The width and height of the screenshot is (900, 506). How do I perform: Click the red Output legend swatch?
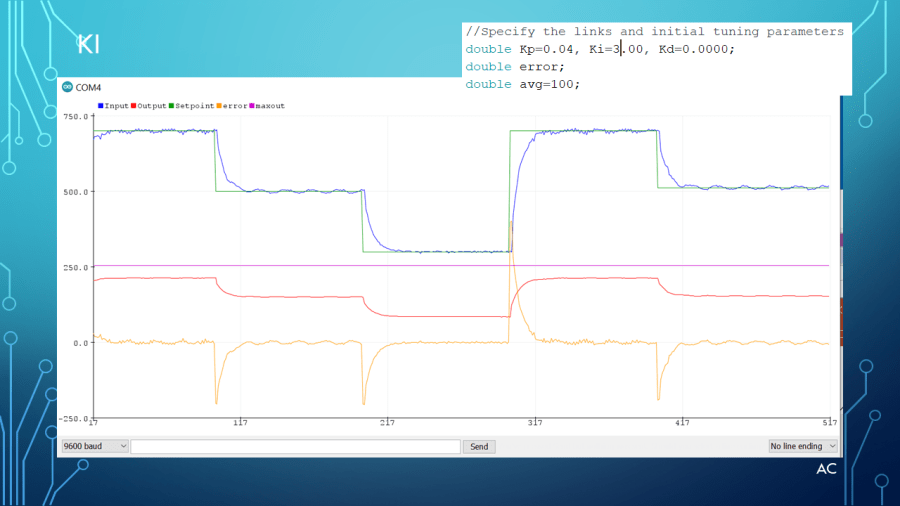point(133,105)
